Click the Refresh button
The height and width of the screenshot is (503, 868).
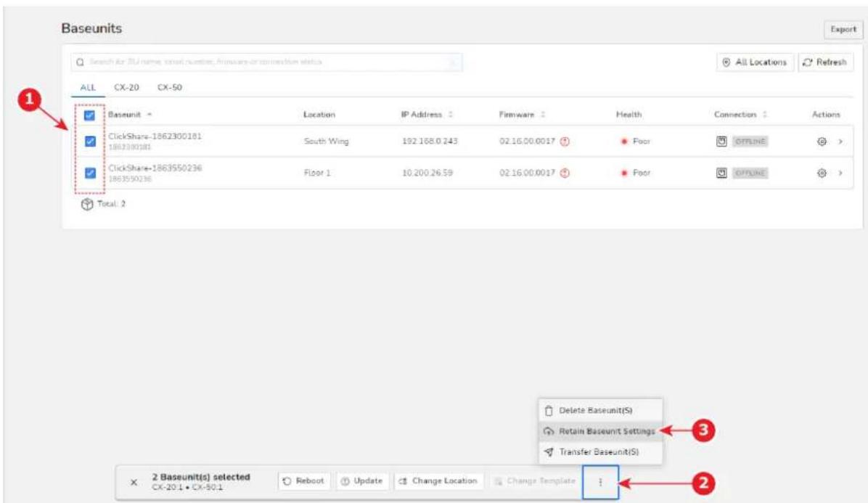tap(825, 62)
